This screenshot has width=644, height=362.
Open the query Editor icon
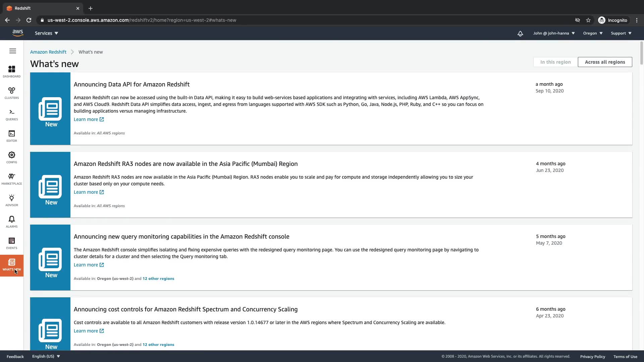[x=12, y=136]
